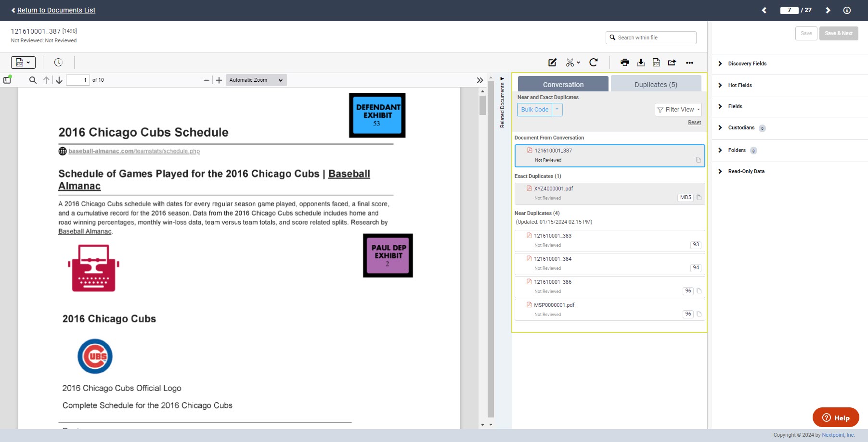Go to next page down arrow
This screenshot has width=868, height=442.
[59, 80]
